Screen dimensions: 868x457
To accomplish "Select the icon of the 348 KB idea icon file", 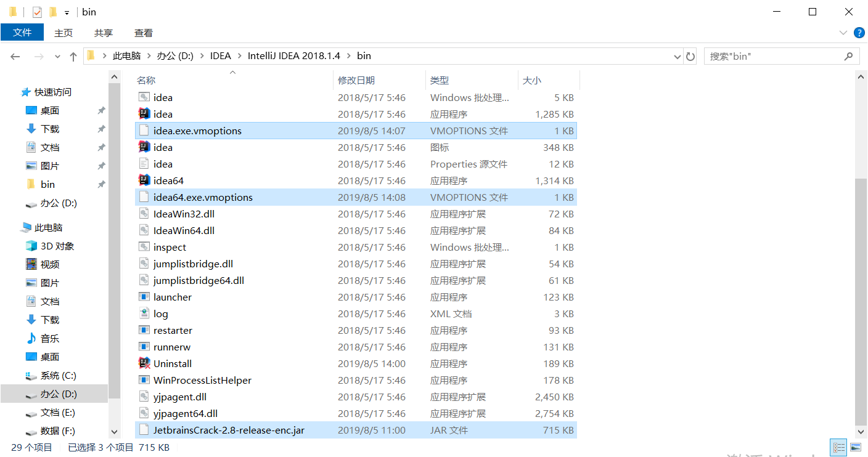I will pyautogui.click(x=144, y=147).
